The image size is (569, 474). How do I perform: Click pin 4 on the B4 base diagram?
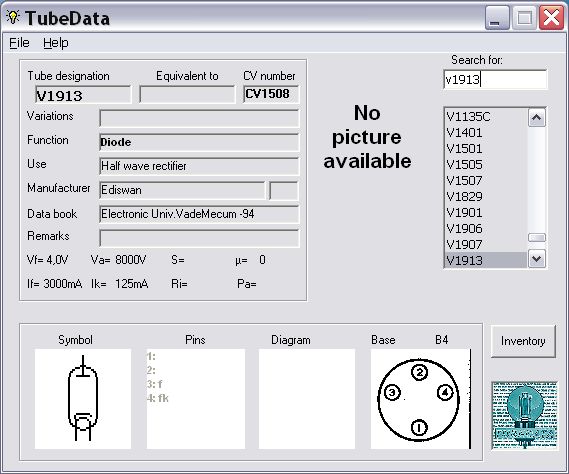pos(445,392)
